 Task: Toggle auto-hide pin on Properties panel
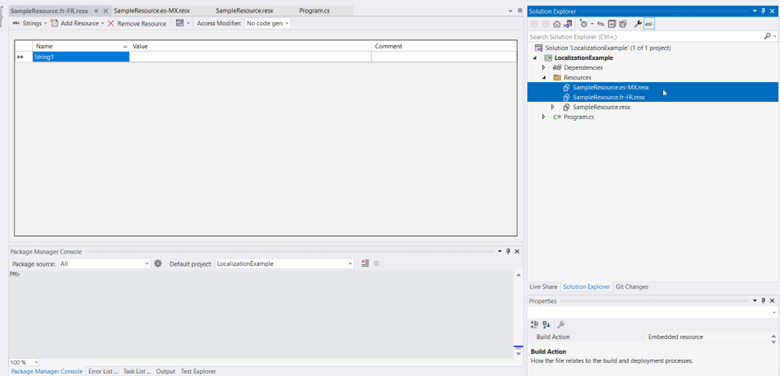(764, 301)
